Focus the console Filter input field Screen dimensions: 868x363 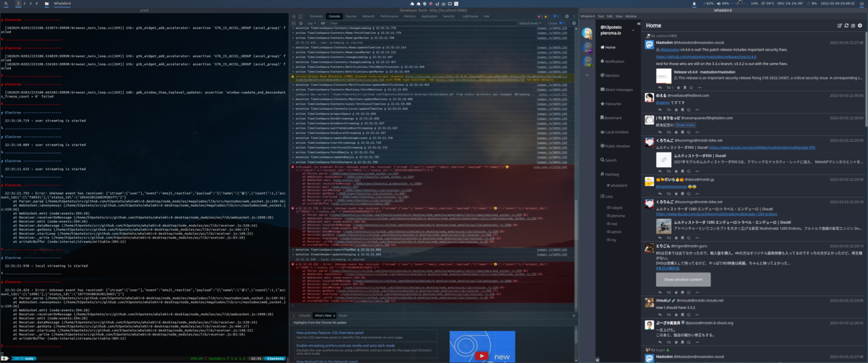pyautogui.click(x=423, y=23)
